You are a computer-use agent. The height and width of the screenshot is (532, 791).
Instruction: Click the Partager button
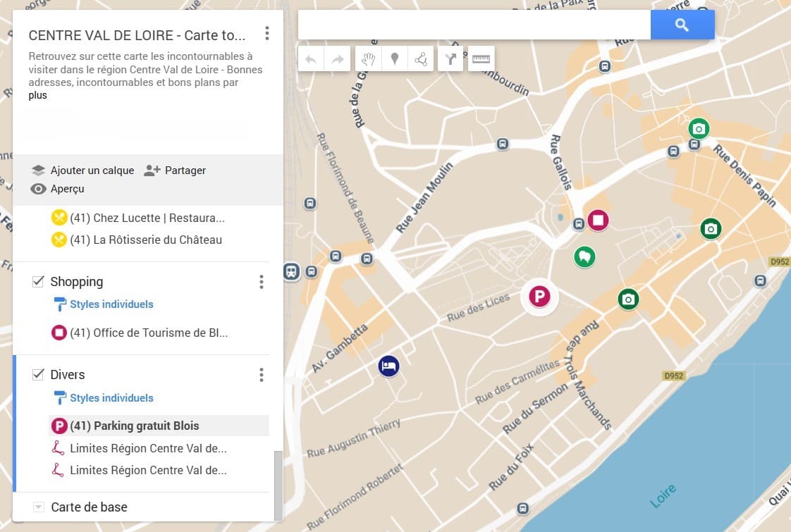(x=175, y=171)
